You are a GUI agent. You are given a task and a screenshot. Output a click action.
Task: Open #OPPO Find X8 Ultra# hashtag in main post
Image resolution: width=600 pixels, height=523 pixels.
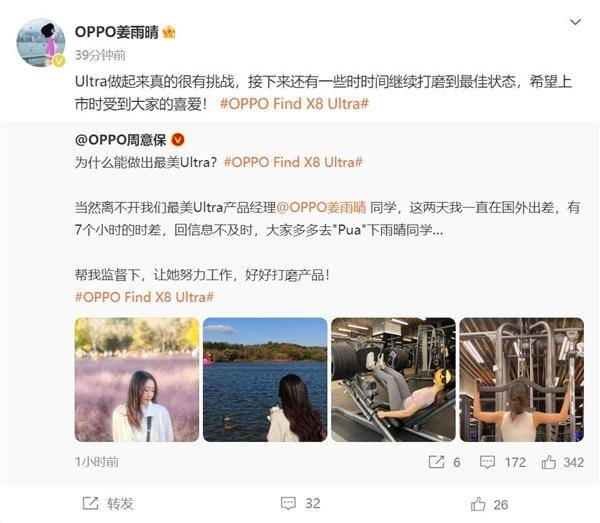point(294,104)
